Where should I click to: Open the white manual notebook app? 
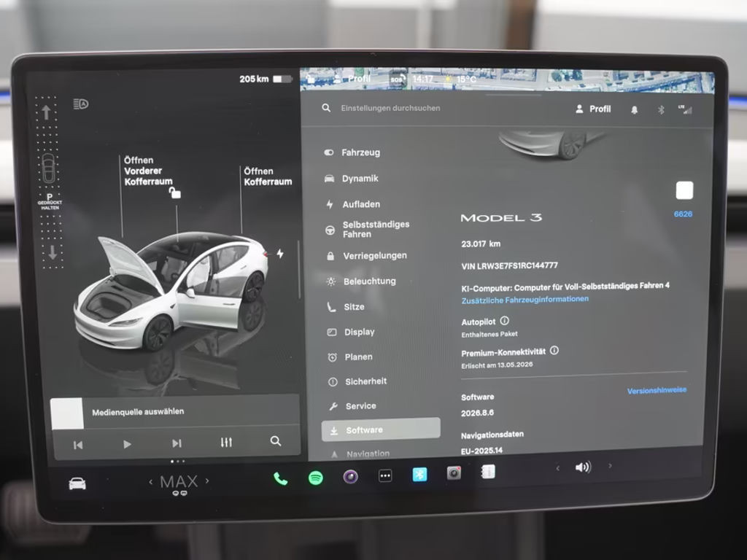pos(488,472)
